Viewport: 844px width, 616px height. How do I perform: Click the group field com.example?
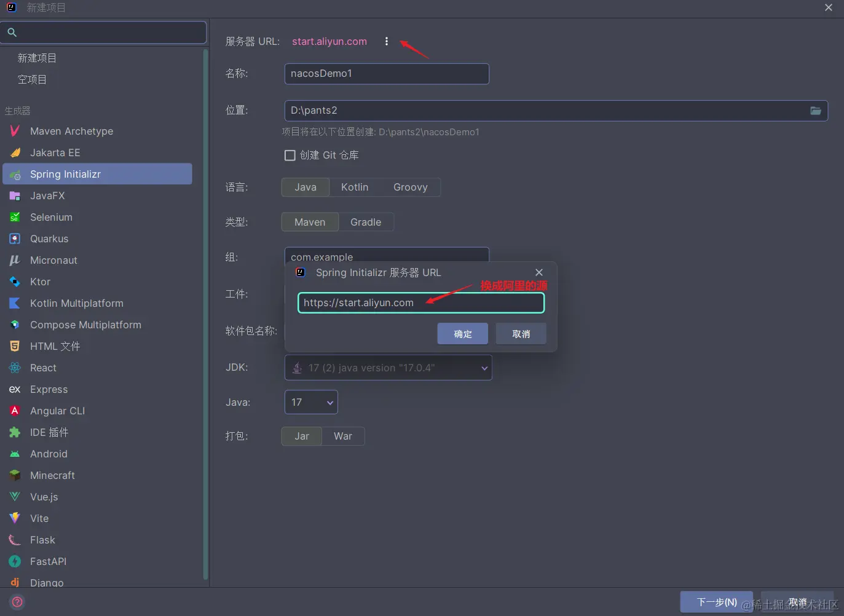(x=387, y=255)
